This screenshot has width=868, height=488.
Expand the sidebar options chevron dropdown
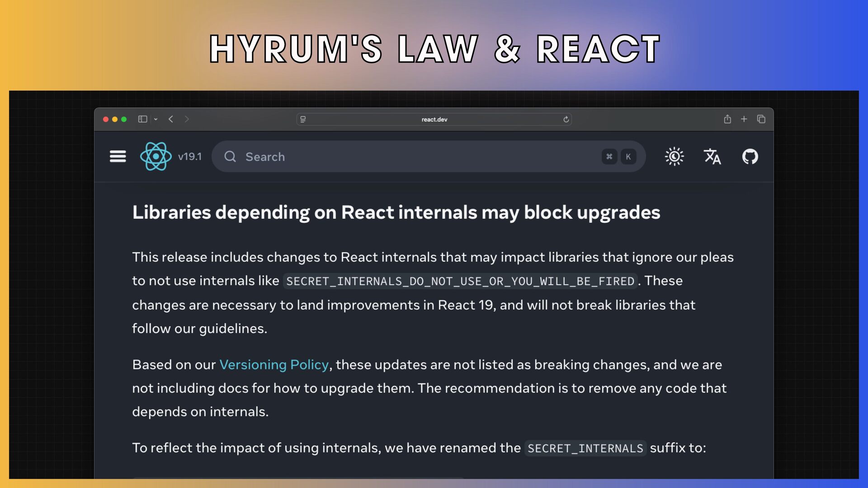coord(156,119)
